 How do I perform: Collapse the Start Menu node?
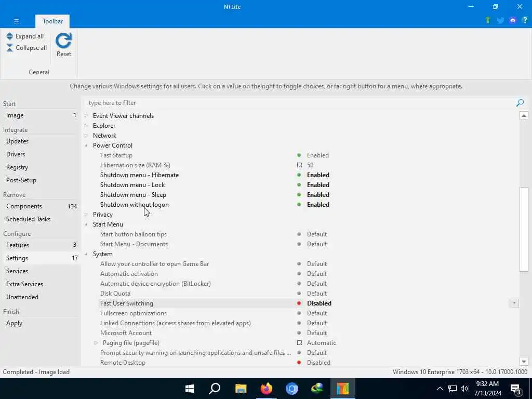(x=86, y=224)
